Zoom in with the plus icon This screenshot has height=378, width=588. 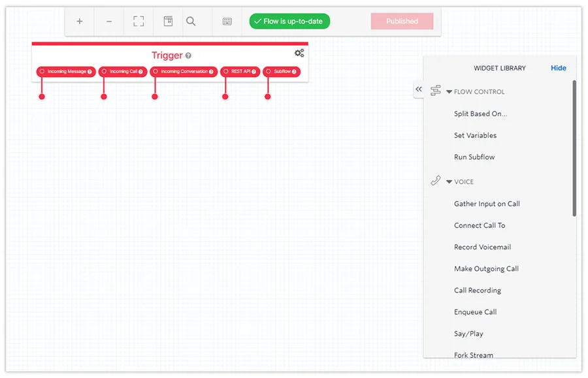point(80,22)
